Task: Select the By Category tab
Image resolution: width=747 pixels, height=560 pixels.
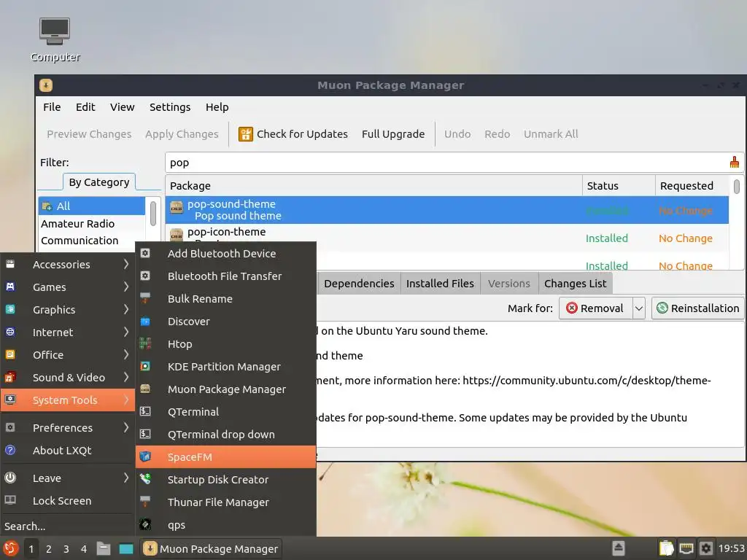Action: [x=99, y=182]
